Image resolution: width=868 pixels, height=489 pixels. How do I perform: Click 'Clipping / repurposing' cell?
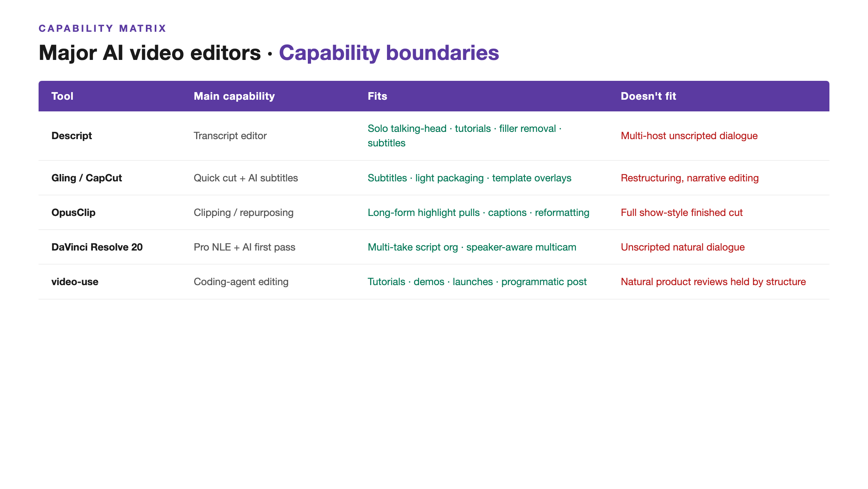pos(244,213)
